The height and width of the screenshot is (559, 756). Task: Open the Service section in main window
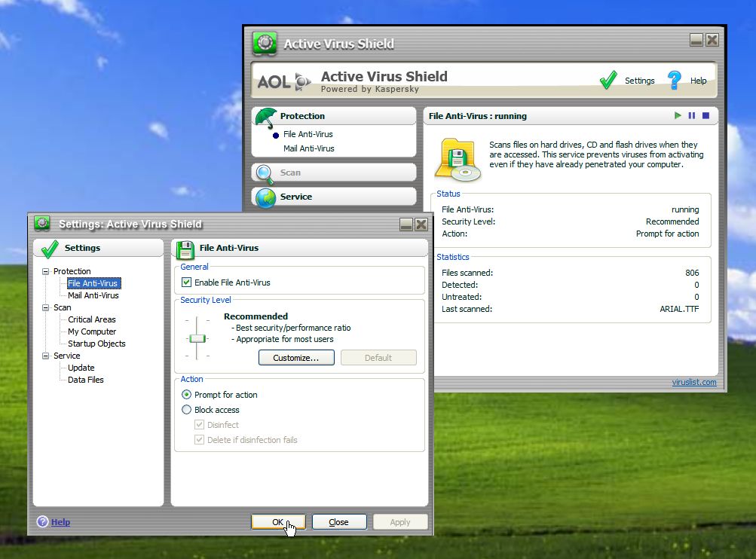[x=334, y=197]
